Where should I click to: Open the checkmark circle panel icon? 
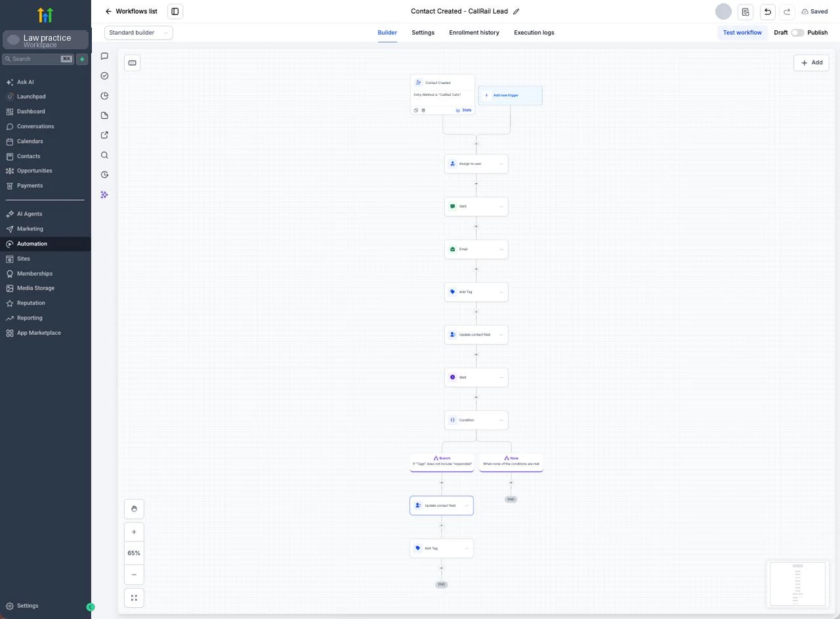104,75
